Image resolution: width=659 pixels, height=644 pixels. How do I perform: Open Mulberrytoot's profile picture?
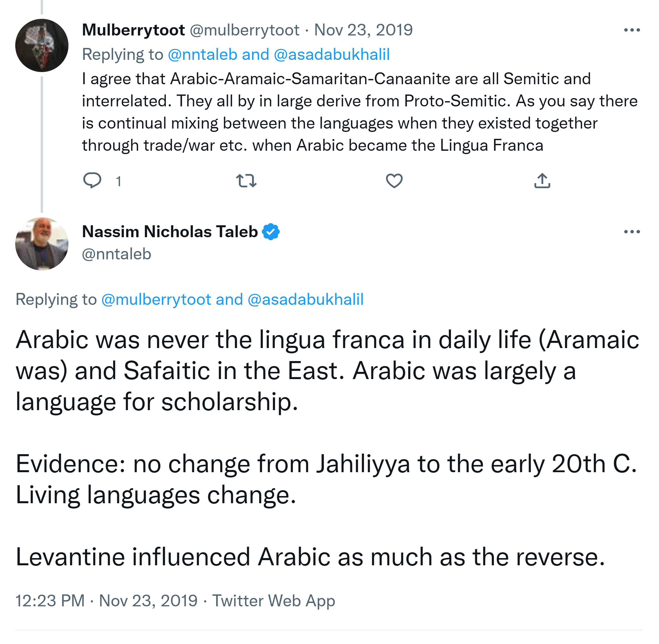pyautogui.click(x=42, y=45)
